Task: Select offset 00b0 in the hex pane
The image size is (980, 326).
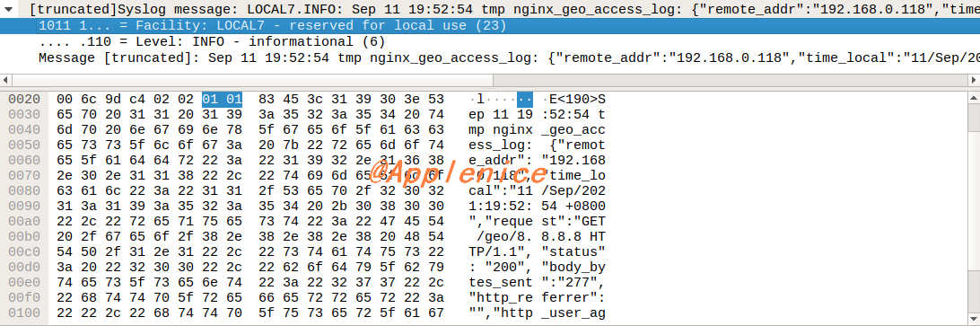Action: coord(24,236)
